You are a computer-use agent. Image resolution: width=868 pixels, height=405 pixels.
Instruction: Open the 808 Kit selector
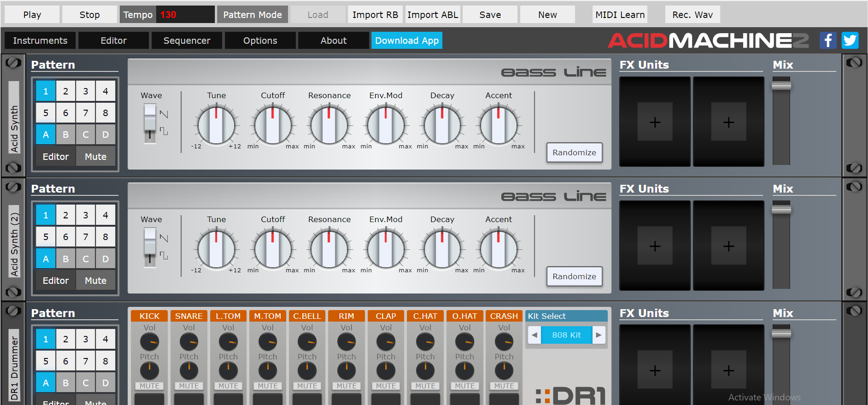pyautogui.click(x=566, y=335)
